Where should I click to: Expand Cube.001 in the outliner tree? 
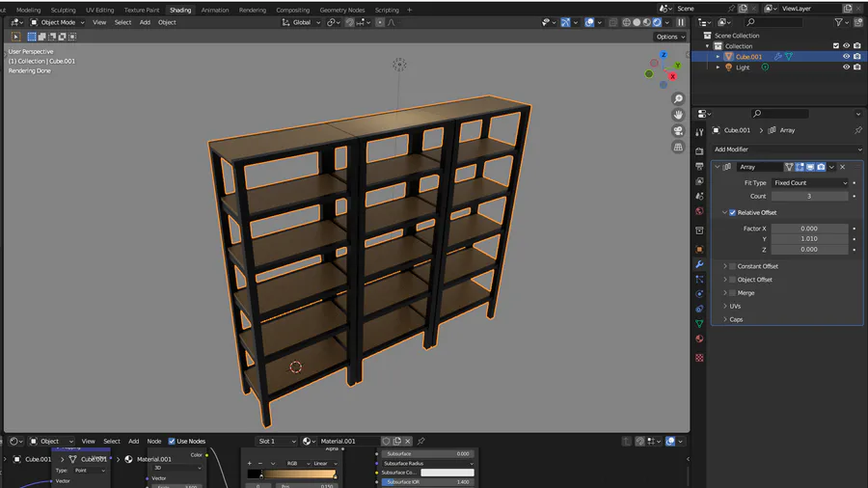tap(718, 57)
